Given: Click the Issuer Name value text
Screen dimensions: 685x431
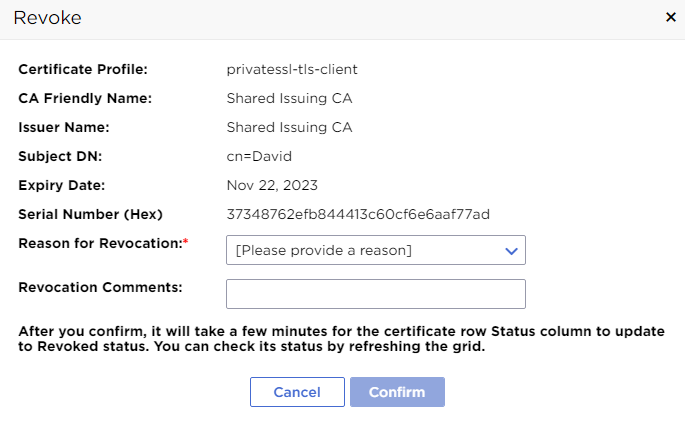Looking at the screenshot, I should (289, 127).
